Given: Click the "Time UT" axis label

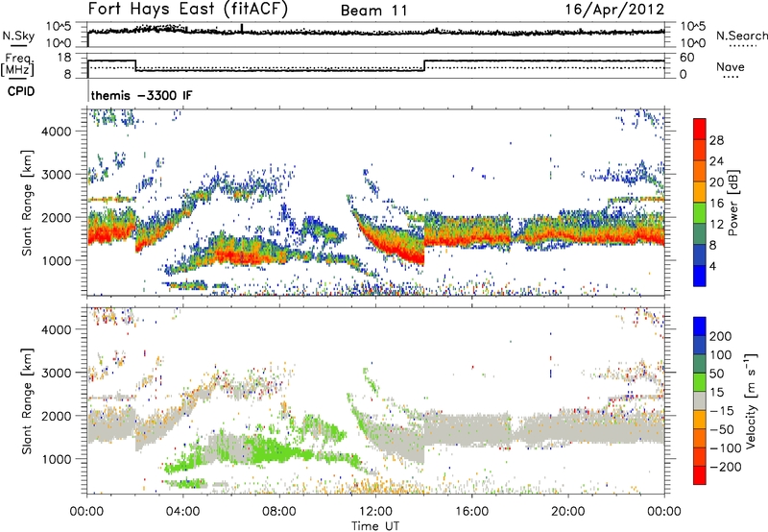Looking at the screenshot, I should pos(375,526).
